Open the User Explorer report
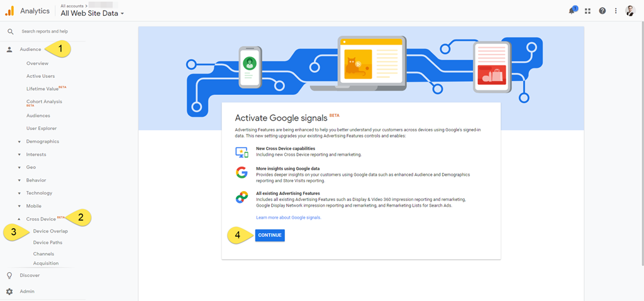 point(42,129)
